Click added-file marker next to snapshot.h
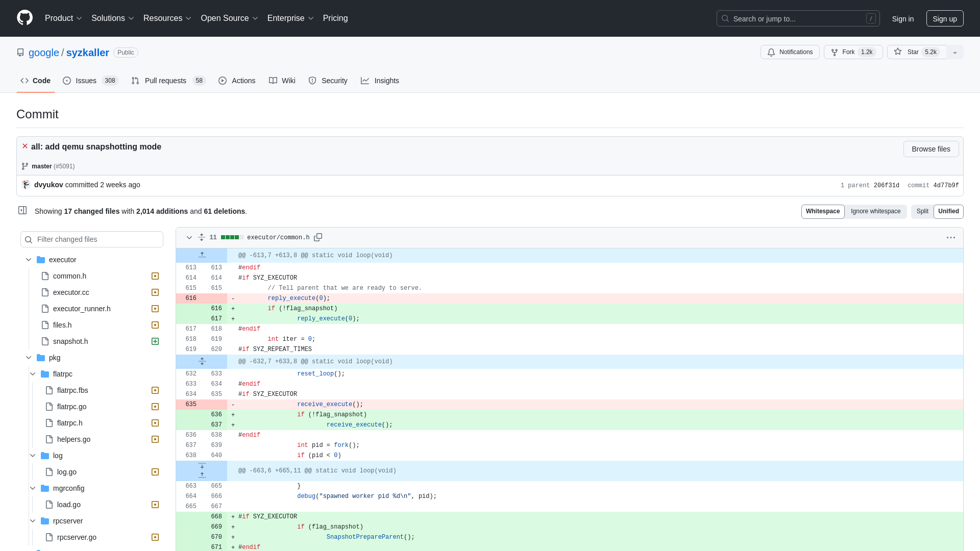 (155, 341)
